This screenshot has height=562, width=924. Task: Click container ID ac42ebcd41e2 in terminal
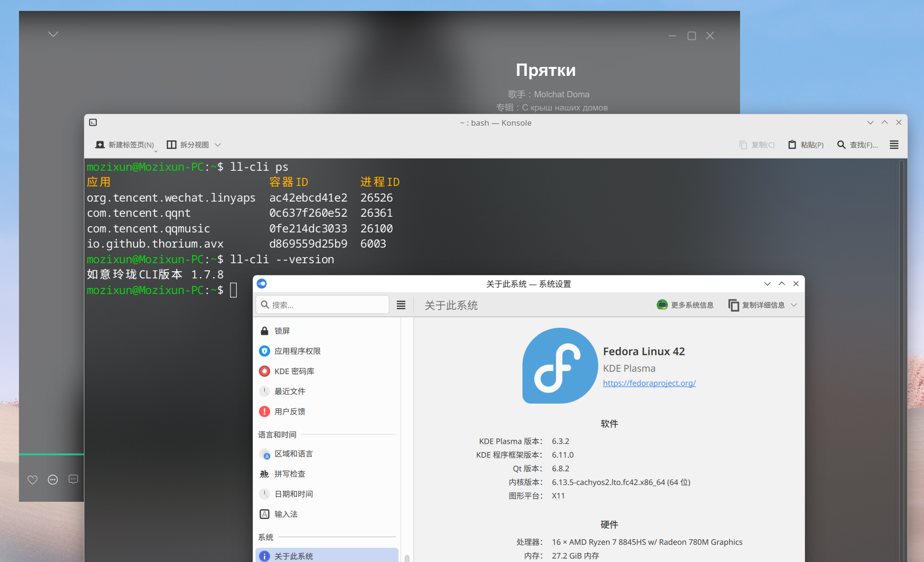tap(308, 198)
